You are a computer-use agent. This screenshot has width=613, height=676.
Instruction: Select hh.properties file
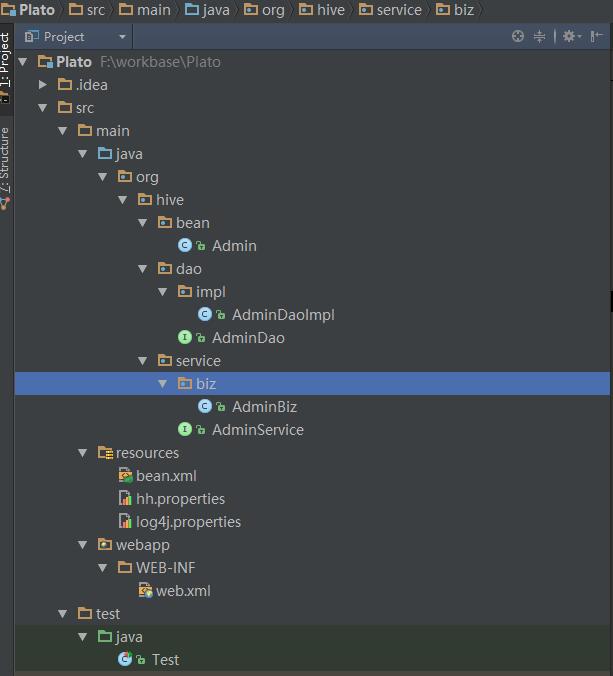(180, 499)
